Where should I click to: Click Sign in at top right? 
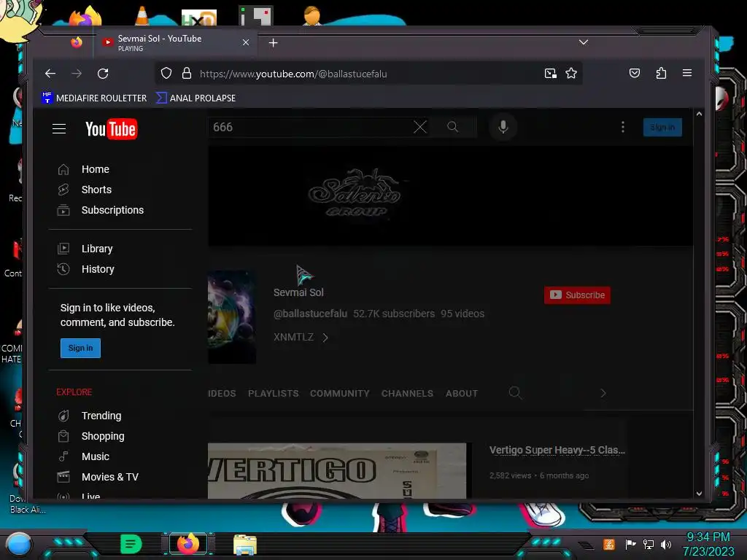[662, 127]
